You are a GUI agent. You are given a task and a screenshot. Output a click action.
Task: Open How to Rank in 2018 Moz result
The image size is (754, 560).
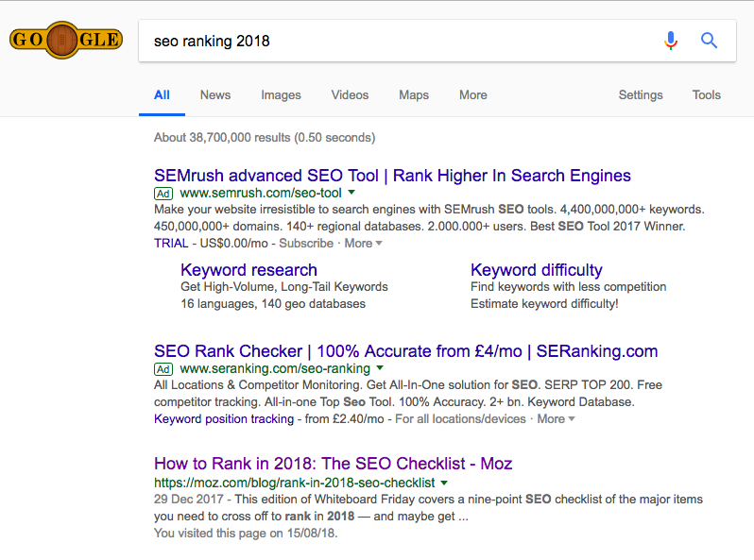coord(333,464)
